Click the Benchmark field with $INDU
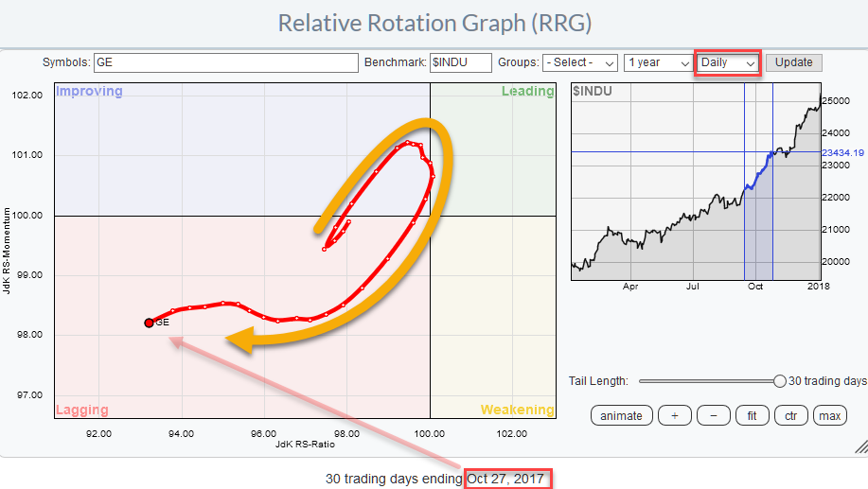 [x=461, y=62]
